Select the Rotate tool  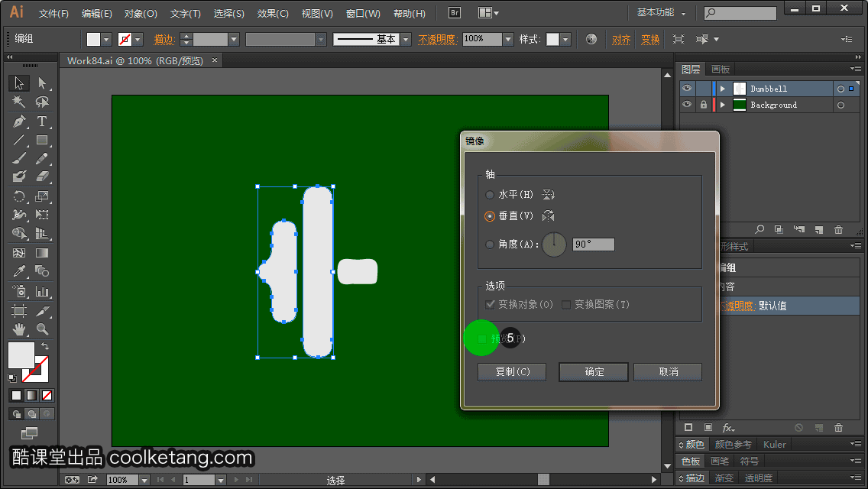point(19,196)
